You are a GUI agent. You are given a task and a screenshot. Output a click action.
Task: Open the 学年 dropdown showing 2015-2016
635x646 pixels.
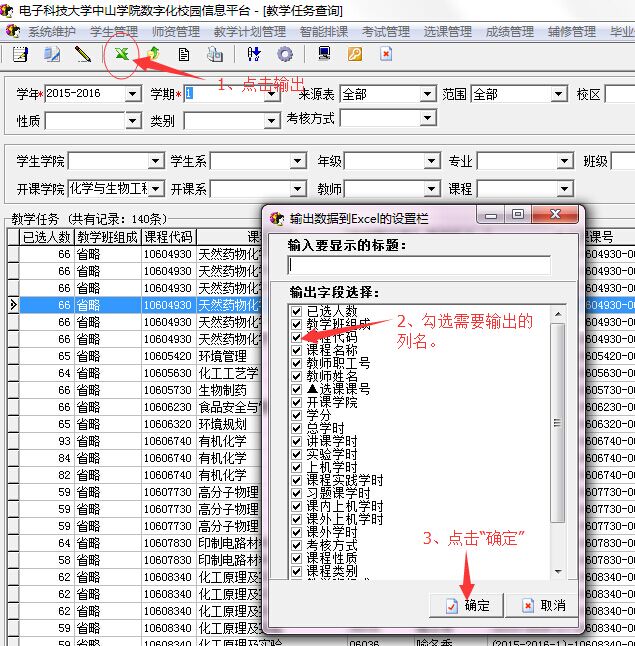132,95
